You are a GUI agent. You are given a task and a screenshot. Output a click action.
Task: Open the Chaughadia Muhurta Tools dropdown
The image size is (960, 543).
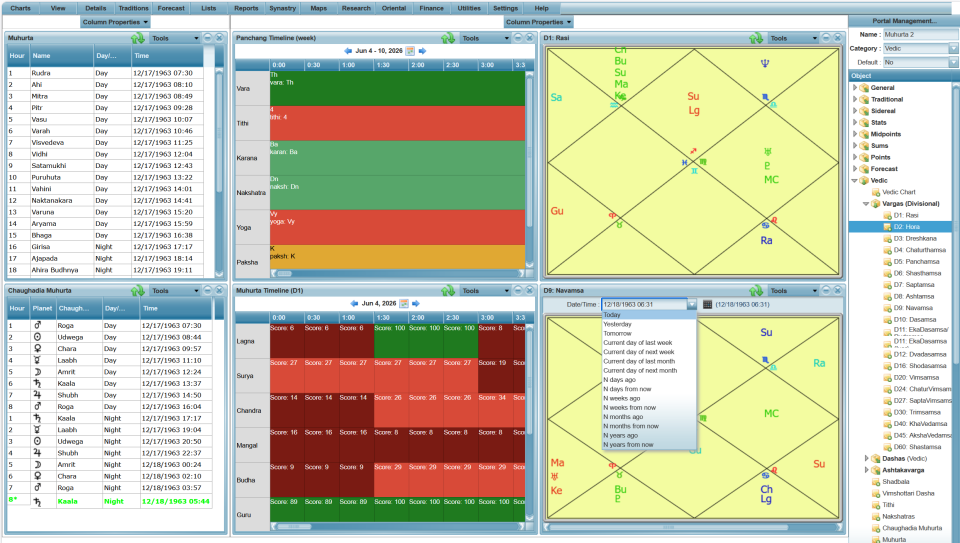(174, 291)
